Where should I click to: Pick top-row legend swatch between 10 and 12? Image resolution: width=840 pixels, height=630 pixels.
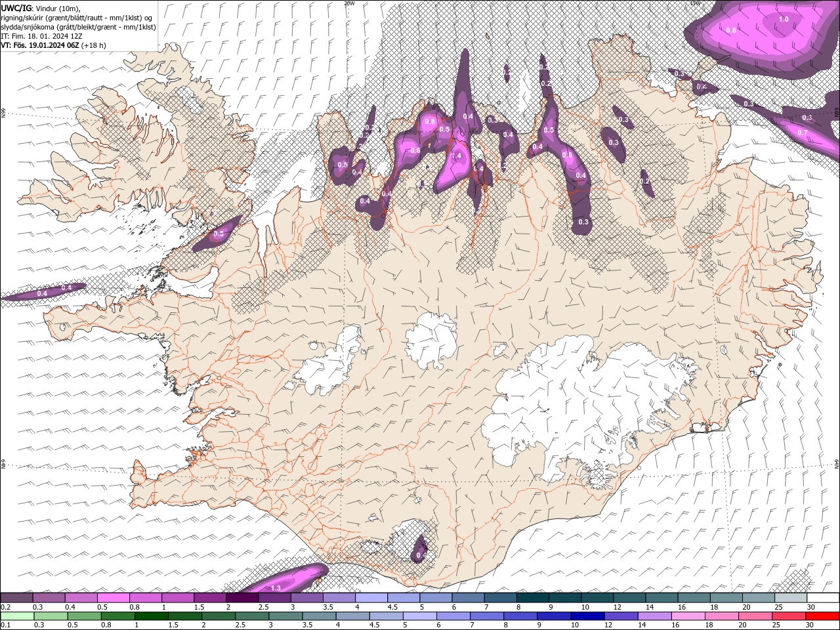tap(597, 598)
